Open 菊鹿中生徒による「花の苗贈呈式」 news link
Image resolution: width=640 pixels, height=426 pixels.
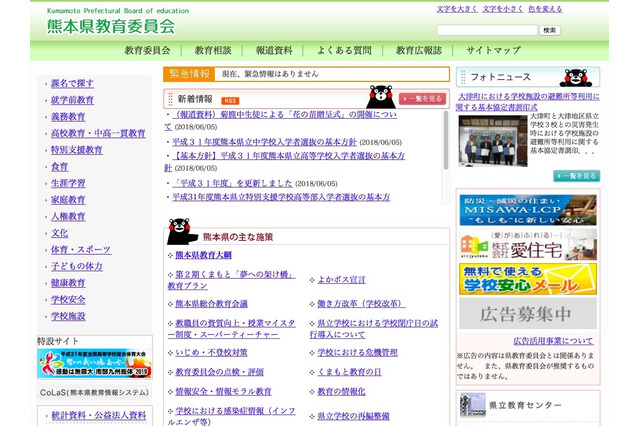pyautogui.click(x=284, y=115)
